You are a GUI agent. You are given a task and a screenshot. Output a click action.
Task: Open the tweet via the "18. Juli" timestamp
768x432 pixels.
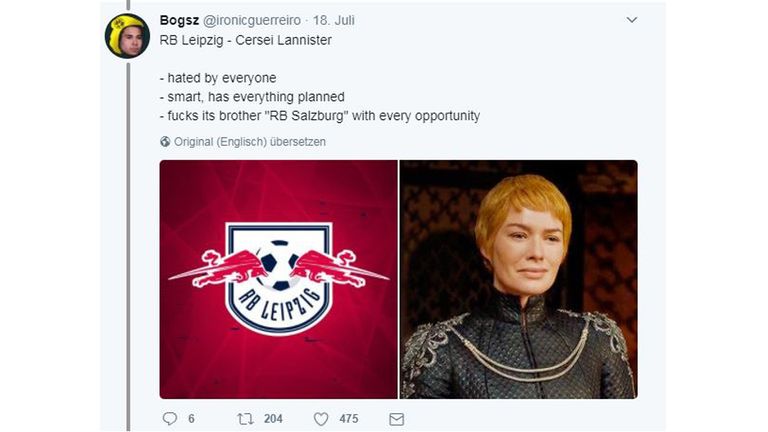[337, 21]
